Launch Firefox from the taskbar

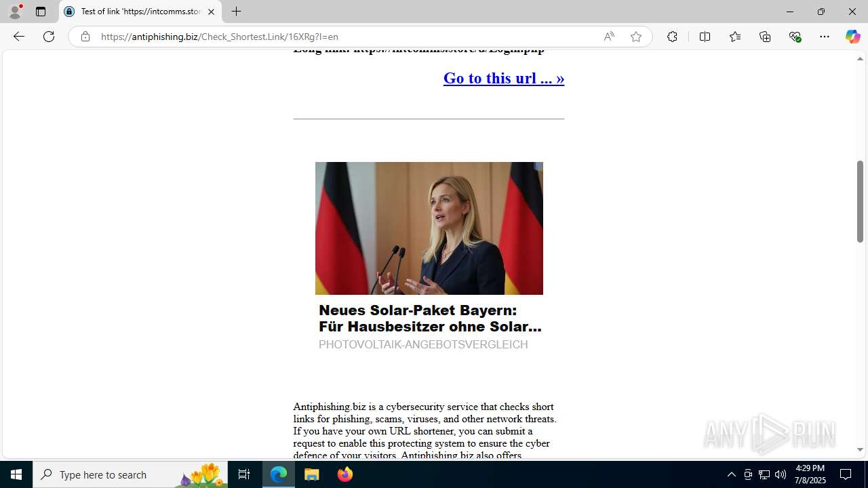click(344, 474)
